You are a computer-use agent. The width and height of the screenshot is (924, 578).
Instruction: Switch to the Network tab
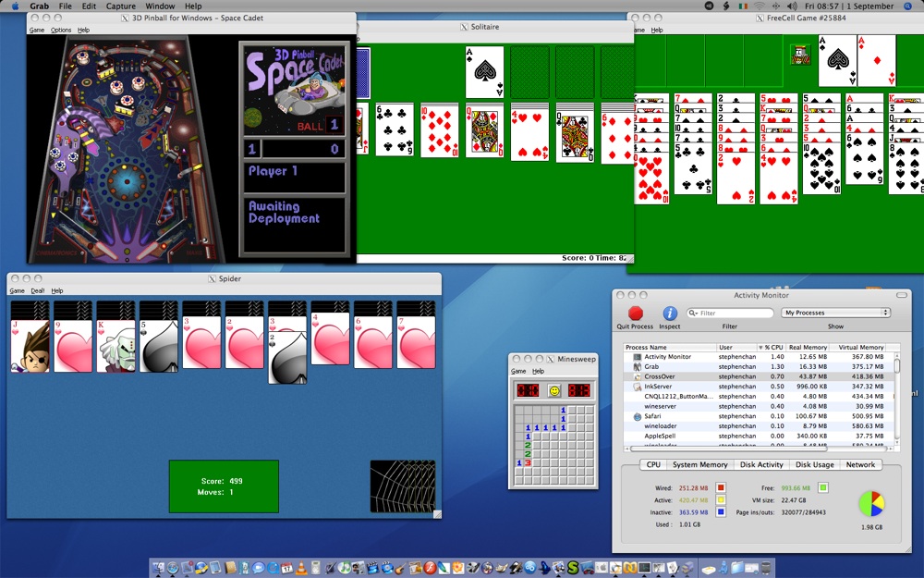tap(860, 465)
